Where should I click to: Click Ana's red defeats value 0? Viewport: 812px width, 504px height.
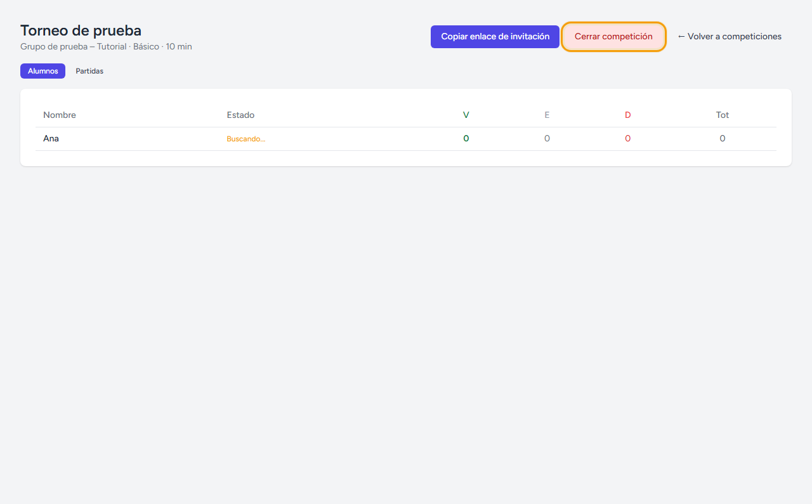tap(628, 138)
